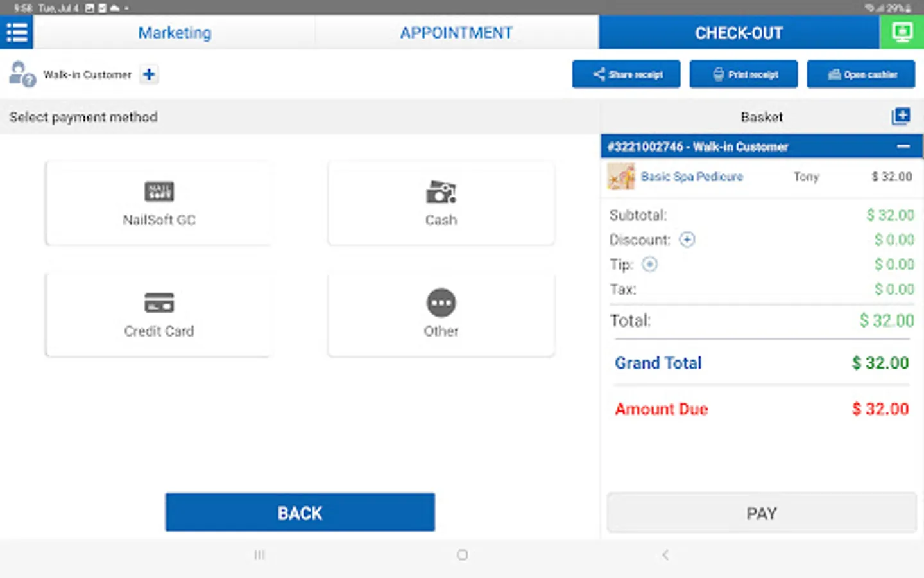Viewport: 924px width, 578px height.
Task: Add tip using the circle icon
Action: (x=649, y=264)
